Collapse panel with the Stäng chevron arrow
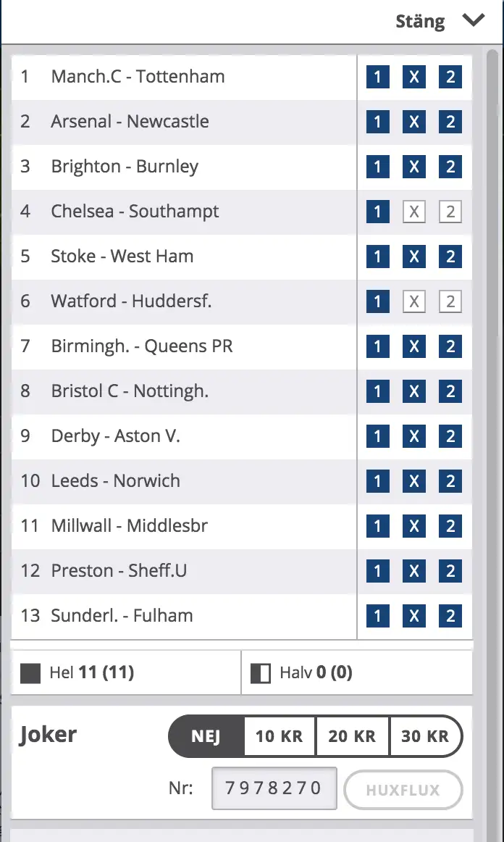This screenshot has width=504, height=842. click(x=474, y=20)
